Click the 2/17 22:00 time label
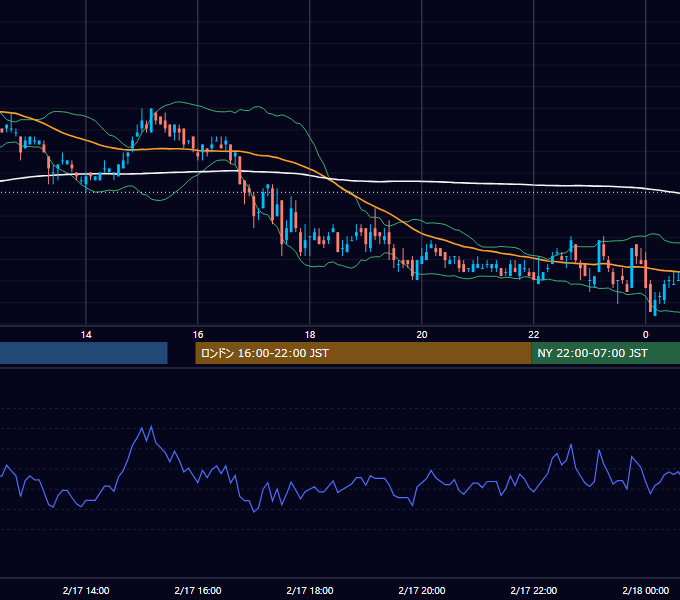The width and height of the screenshot is (680, 600). [533, 590]
